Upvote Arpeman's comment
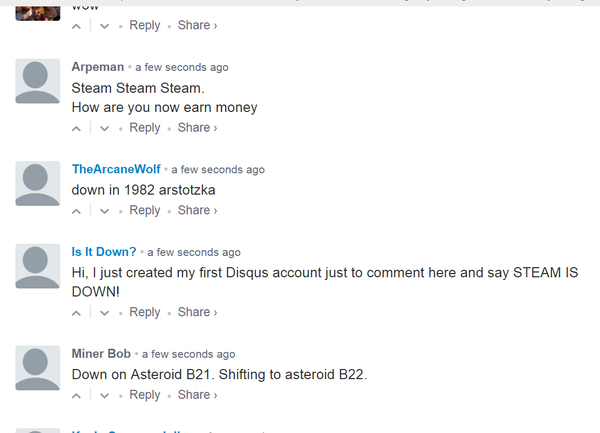Image resolution: width=600 pixels, height=433 pixels. point(78,128)
